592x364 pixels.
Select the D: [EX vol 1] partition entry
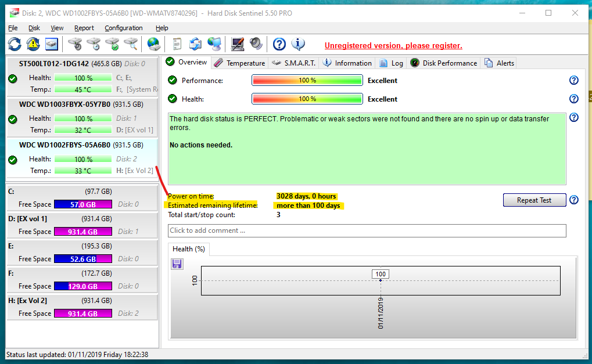[x=82, y=225]
